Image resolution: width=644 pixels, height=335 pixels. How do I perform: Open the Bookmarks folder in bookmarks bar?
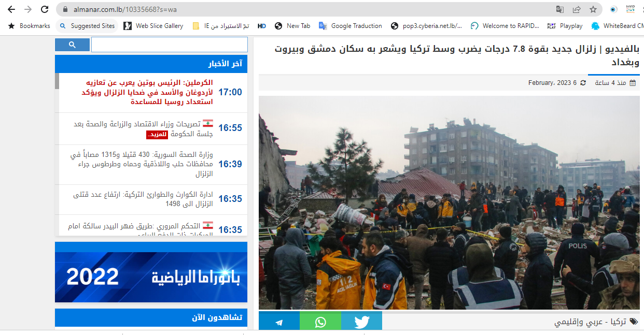click(29, 26)
